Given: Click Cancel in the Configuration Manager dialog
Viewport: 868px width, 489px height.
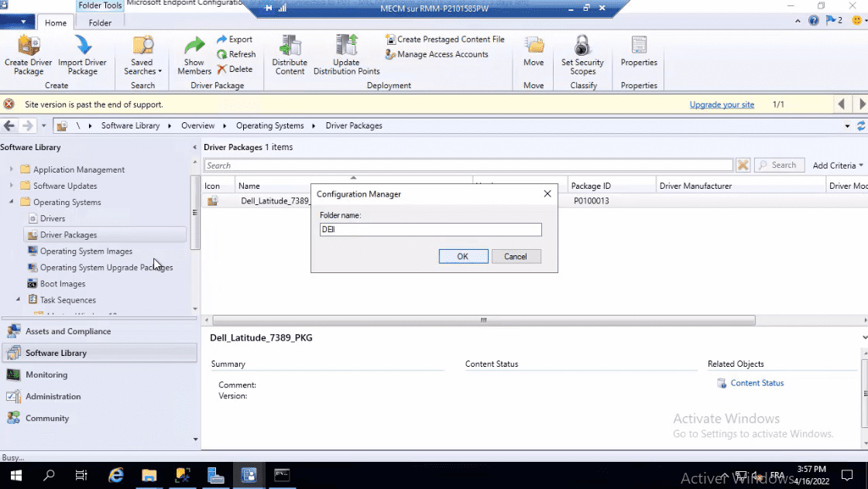Looking at the screenshot, I should [516, 256].
